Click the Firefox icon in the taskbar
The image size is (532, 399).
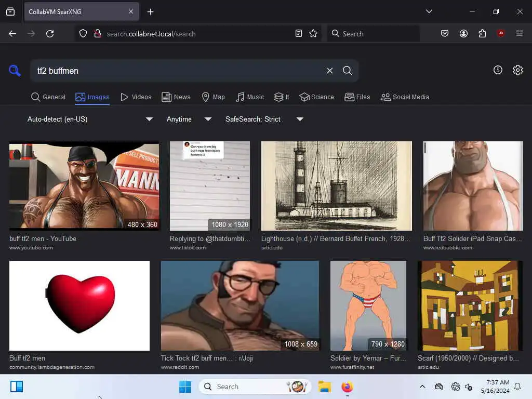coord(347,387)
